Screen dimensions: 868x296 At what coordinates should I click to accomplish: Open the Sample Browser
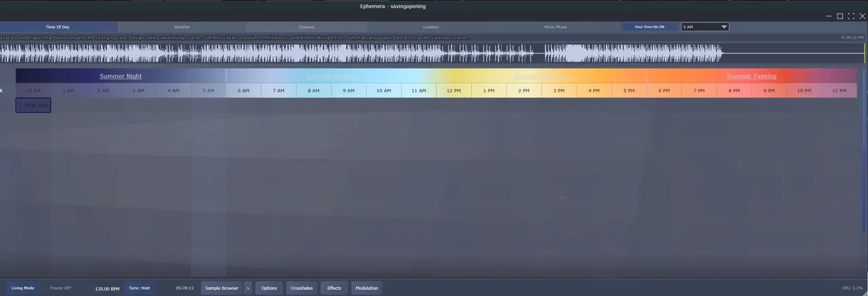(222, 288)
